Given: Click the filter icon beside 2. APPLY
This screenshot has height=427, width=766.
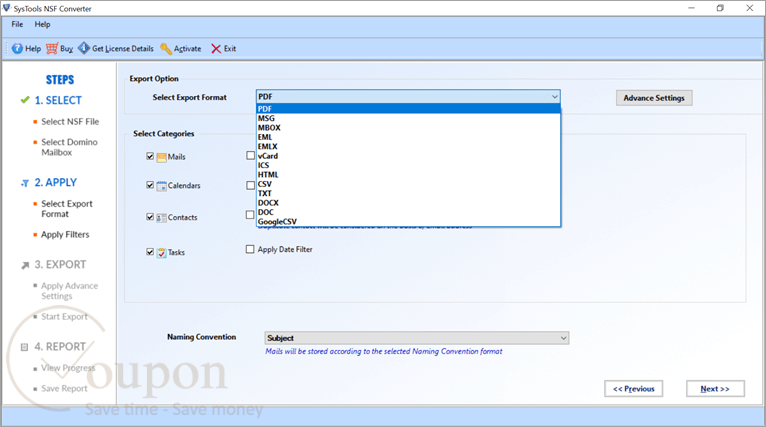Looking at the screenshot, I should pyautogui.click(x=25, y=183).
